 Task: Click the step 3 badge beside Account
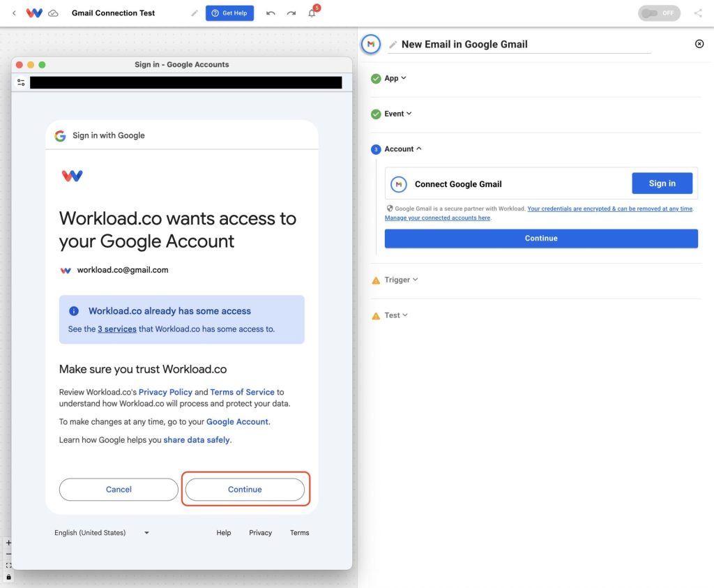pyautogui.click(x=376, y=149)
